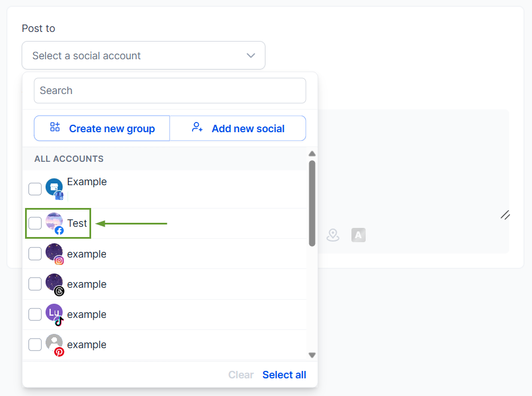The width and height of the screenshot is (532, 396).
Task: Click the text formatting A icon
Action: click(x=358, y=235)
